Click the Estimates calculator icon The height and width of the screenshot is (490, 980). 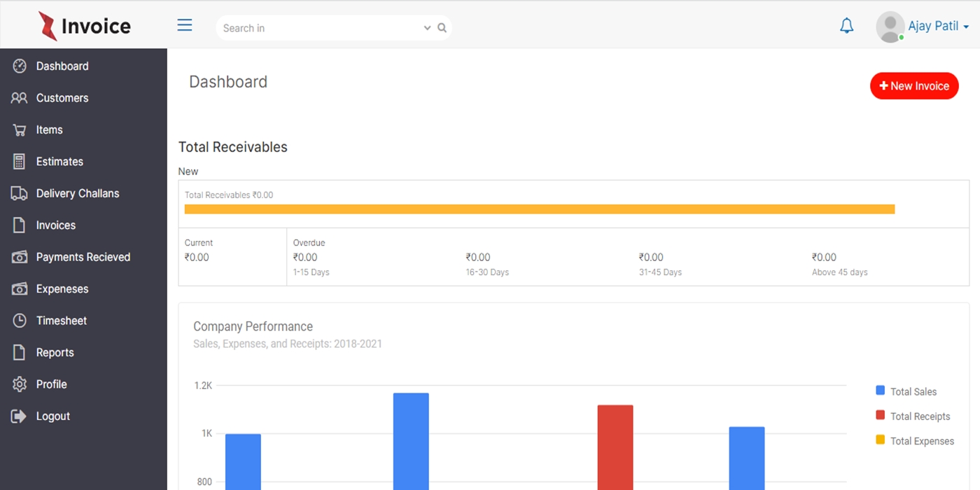[x=20, y=162]
